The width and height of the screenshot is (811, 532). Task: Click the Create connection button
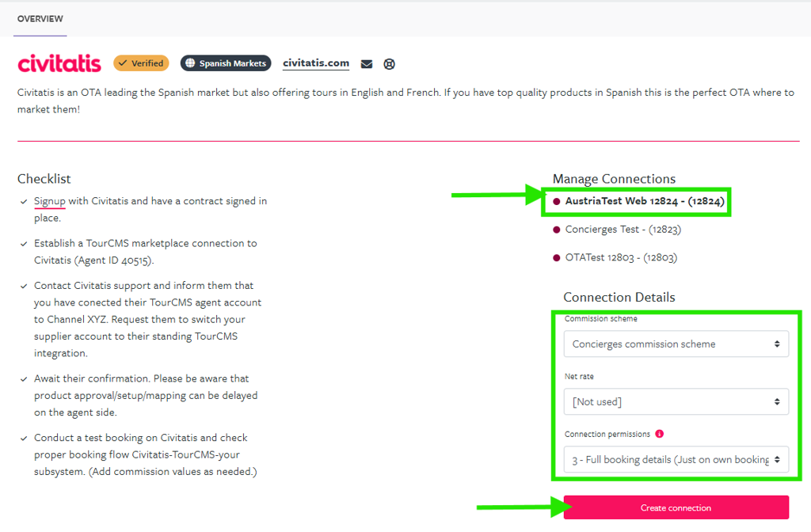tap(676, 507)
